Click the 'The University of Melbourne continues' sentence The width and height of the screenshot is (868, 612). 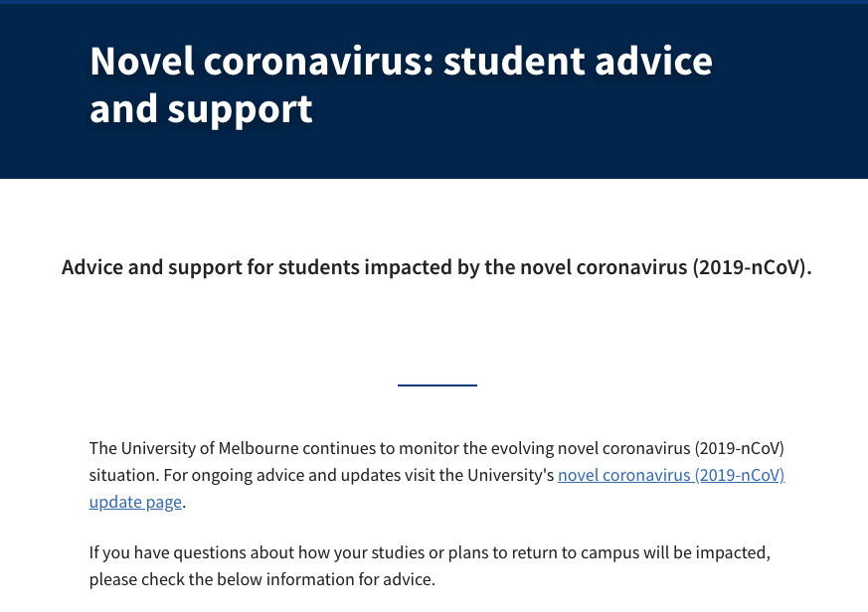click(436, 448)
